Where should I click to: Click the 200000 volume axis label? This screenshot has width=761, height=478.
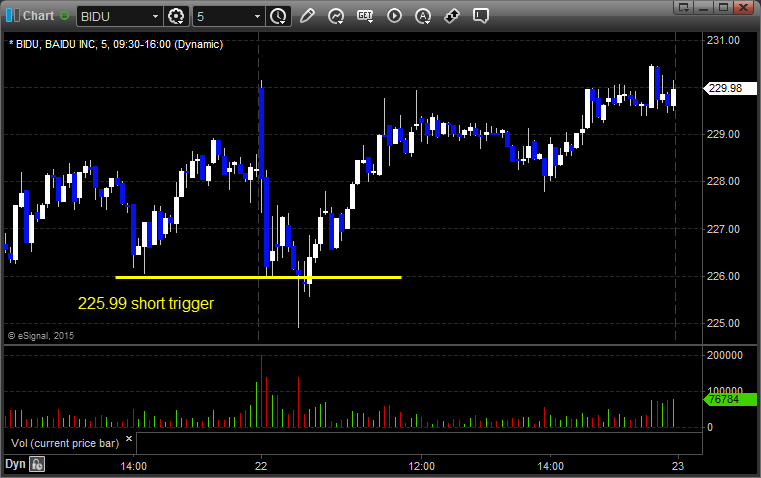(x=725, y=355)
